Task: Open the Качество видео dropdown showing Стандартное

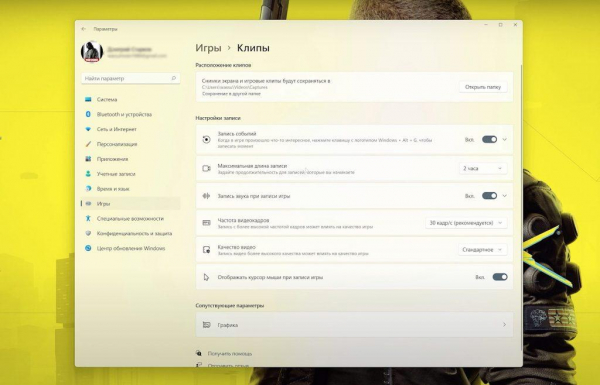Action: point(482,250)
